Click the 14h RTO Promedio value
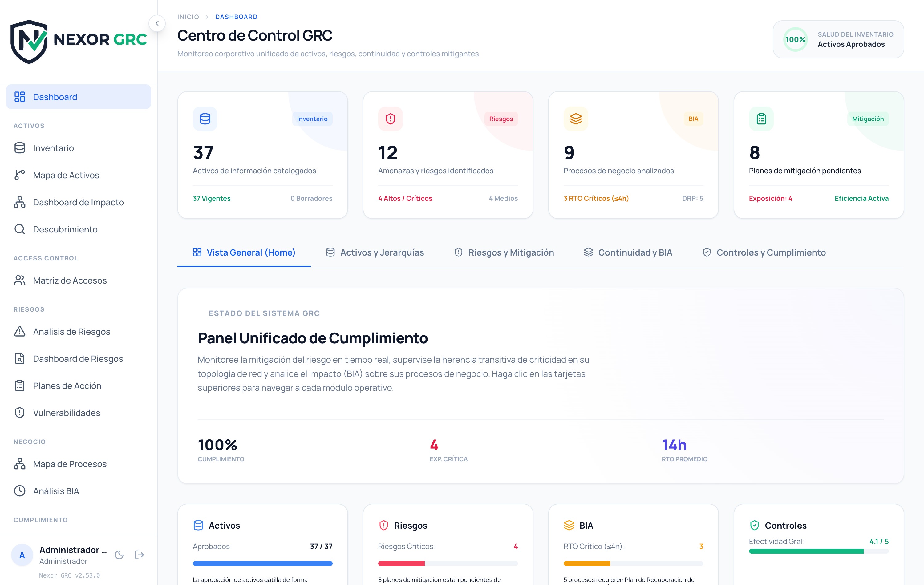 click(x=674, y=445)
